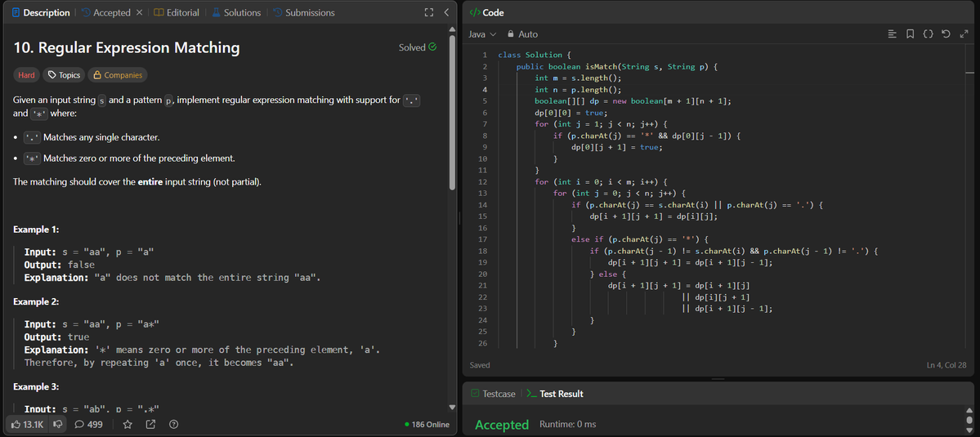
Task: Click line number 21 in the gutter
Action: pos(484,285)
